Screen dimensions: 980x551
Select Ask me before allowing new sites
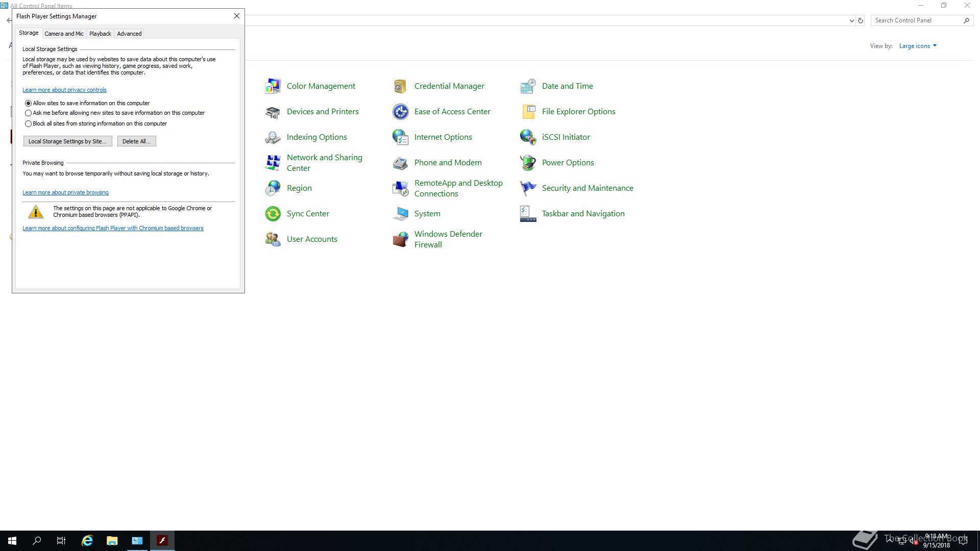point(28,113)
